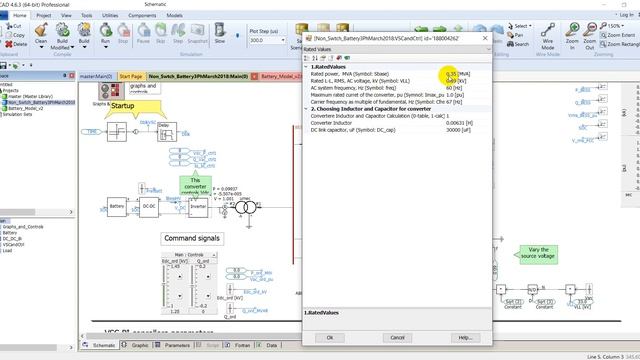This screenshot has width=640, height=360.
Task: Click Cancel in the parameter dialog
Action: 397,338
